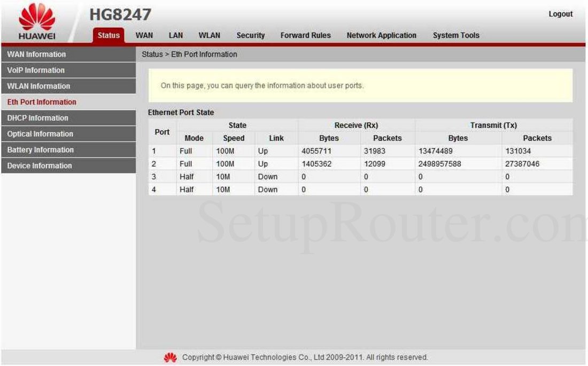Select VoIP Information in the sidebar
The height and width of the screenshot is (366, 588).
35,70
